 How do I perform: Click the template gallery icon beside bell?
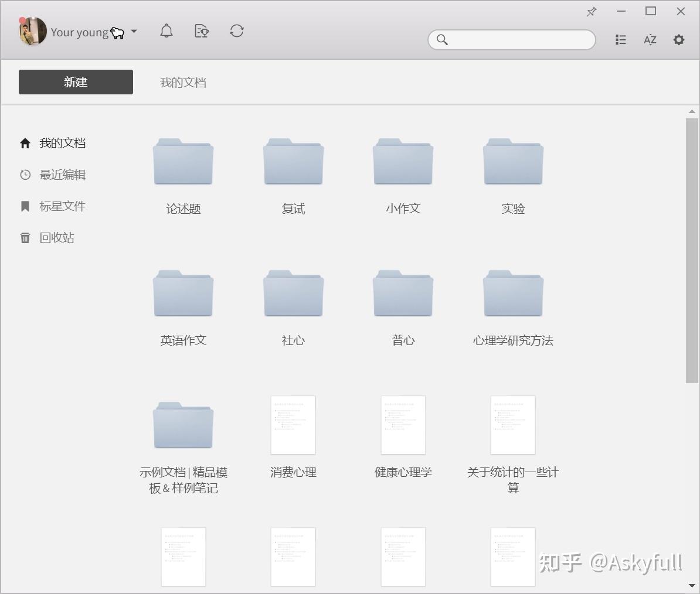coord(201,31)
